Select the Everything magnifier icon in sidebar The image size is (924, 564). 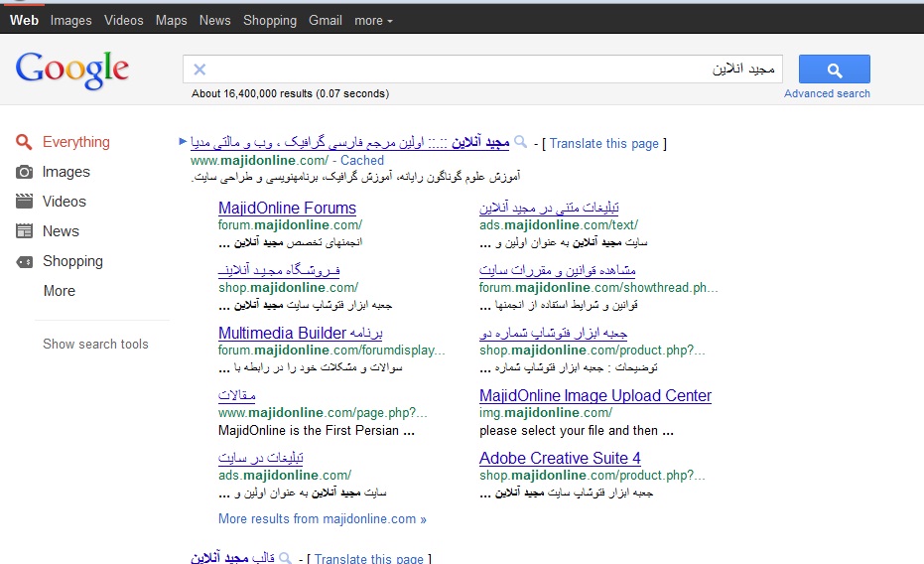pyautogui.click(x=24, y=142)
